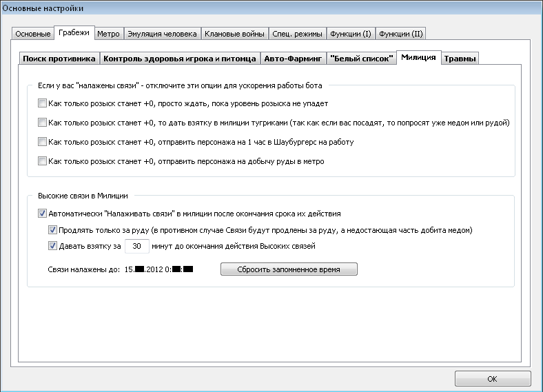This screenshot has width=543, height=392.
Task: Click the "Связи налажены до:" label
Action: click(x=83, y=269)
